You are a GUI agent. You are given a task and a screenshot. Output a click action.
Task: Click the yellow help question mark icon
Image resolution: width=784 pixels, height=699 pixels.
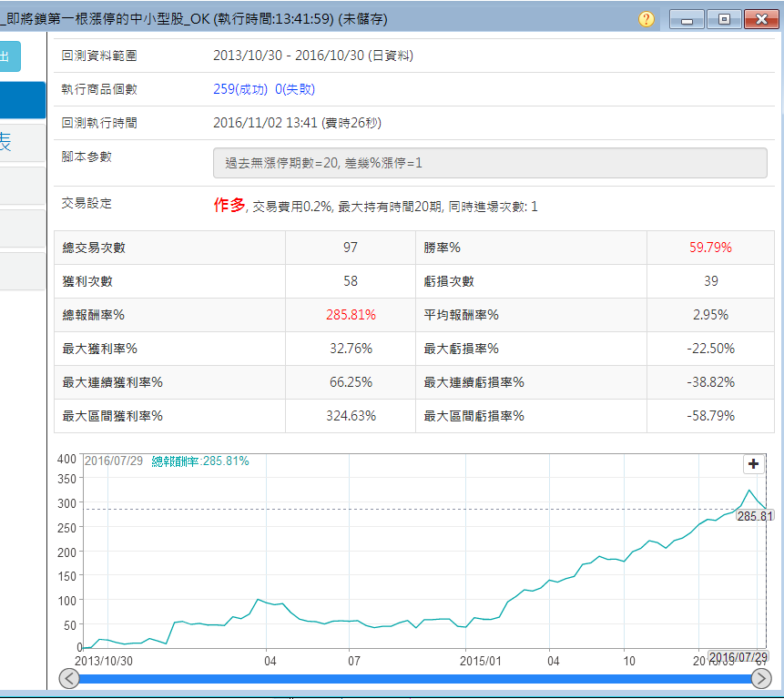647,19
